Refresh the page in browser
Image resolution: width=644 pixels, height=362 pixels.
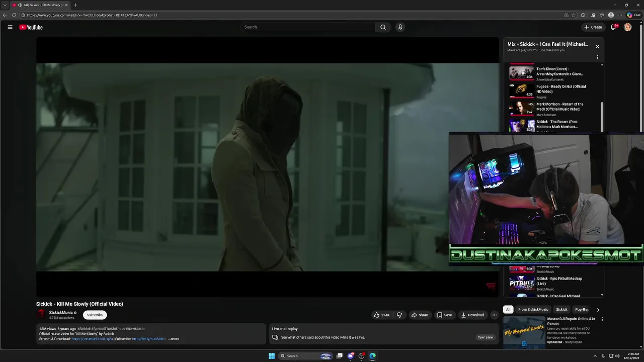(14, 15)
